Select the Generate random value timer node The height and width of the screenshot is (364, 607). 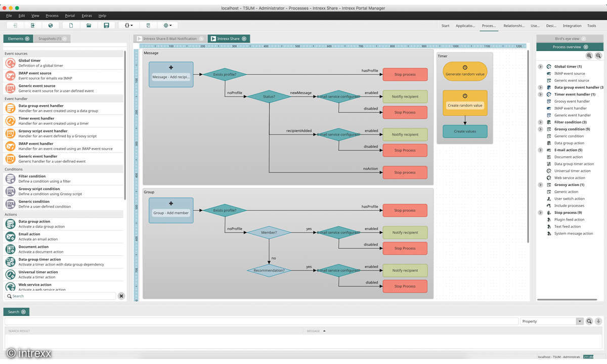pyautogui.click(x=465, y=71)
